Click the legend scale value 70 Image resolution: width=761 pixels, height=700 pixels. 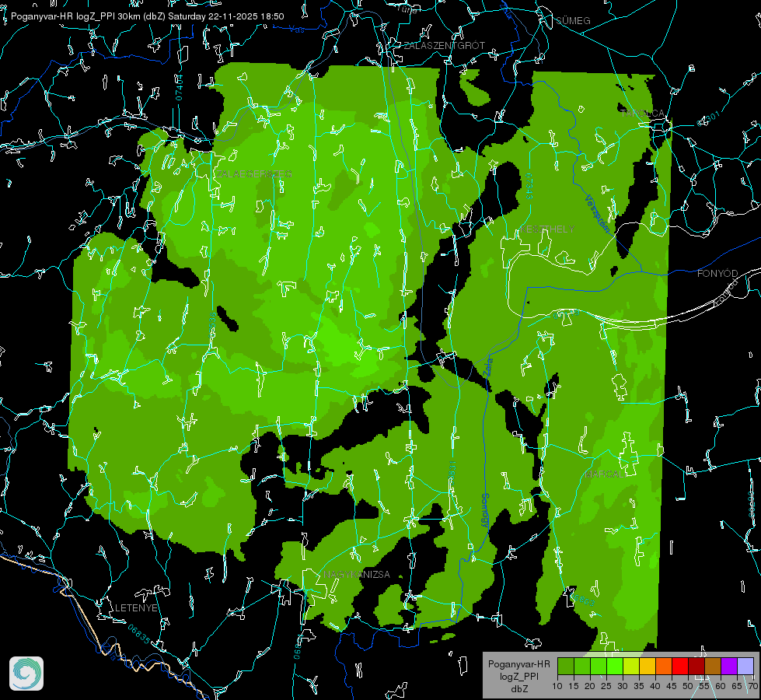[752, 686]
